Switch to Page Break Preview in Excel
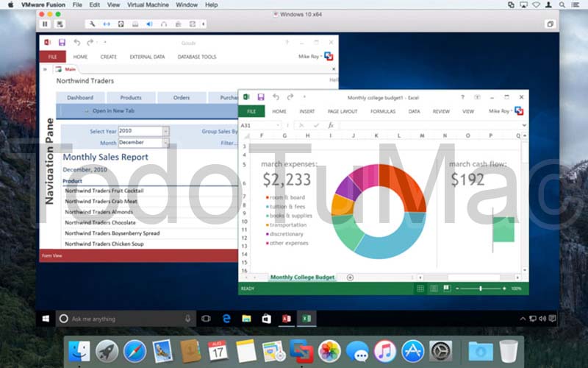 click(x=447, y=289)
